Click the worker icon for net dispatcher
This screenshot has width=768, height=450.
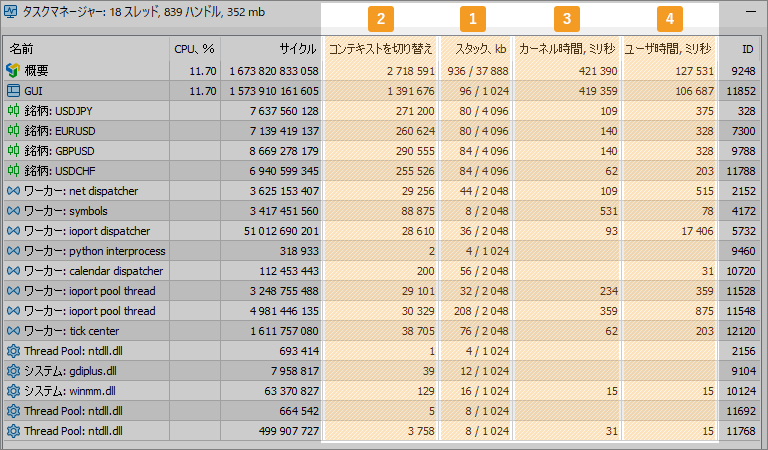pyautogui.click(x=13, y=191)
